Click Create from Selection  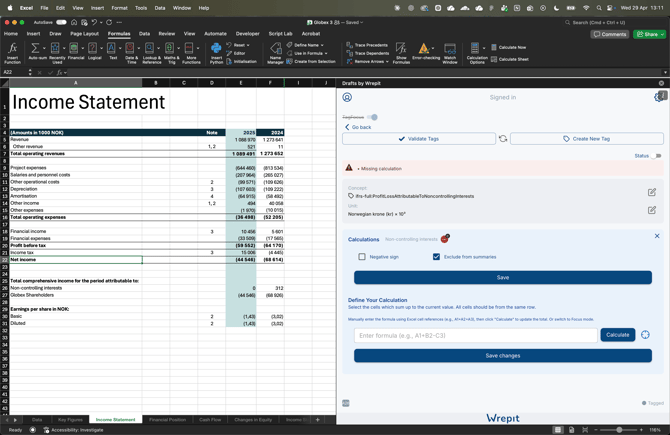311,62
